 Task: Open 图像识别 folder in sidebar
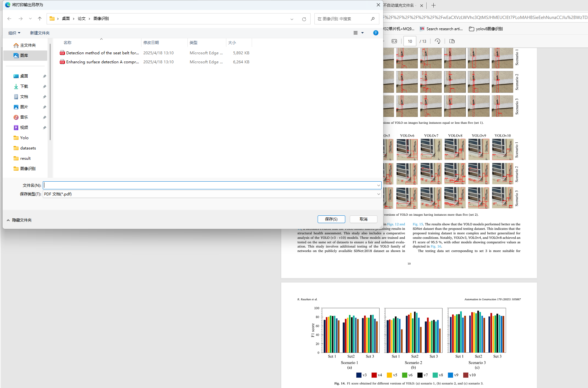tap(24, 169)
